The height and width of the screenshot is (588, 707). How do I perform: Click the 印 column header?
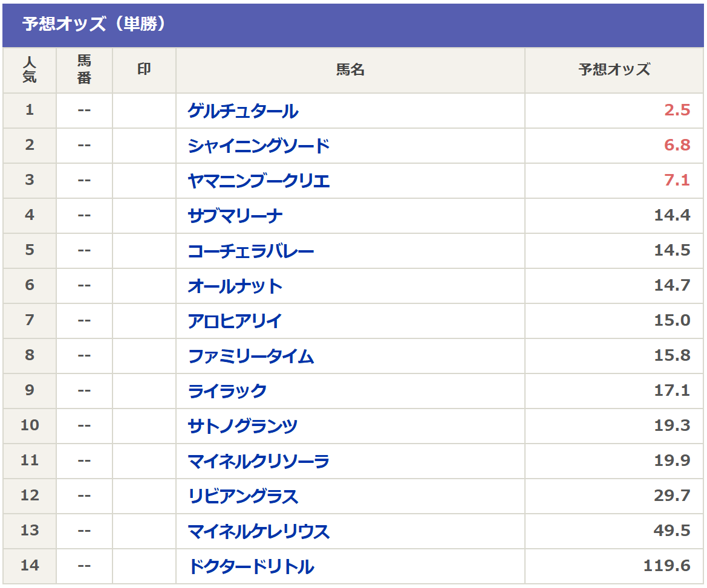144,70
